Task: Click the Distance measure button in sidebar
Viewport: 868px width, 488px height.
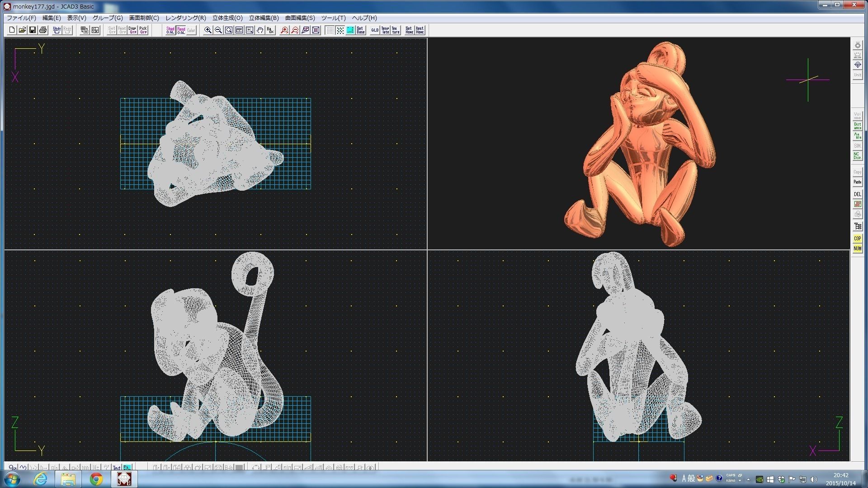Action: coord(858,126)
